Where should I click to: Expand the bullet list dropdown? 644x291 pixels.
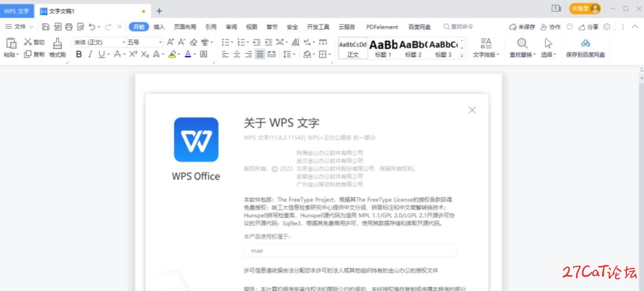[232, 42]
